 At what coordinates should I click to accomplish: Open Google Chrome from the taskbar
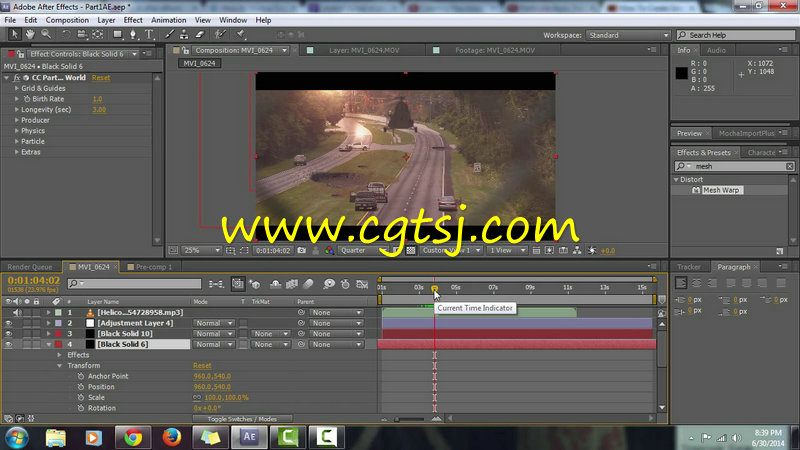coord(133,437)
